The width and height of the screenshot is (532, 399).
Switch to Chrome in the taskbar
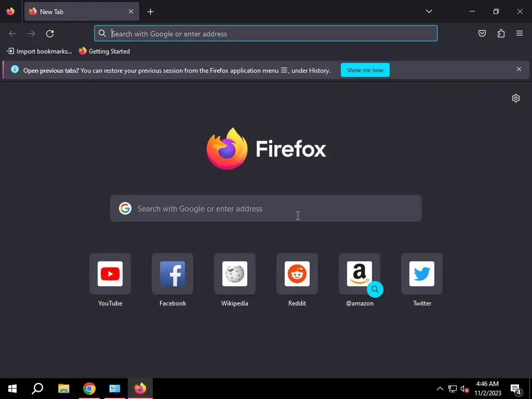coord(89,389)
